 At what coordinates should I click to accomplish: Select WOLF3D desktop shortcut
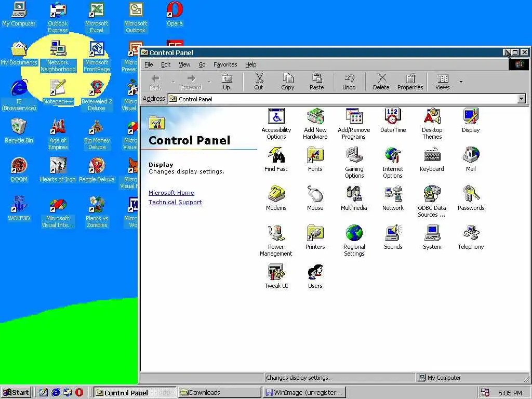point(19,209)
